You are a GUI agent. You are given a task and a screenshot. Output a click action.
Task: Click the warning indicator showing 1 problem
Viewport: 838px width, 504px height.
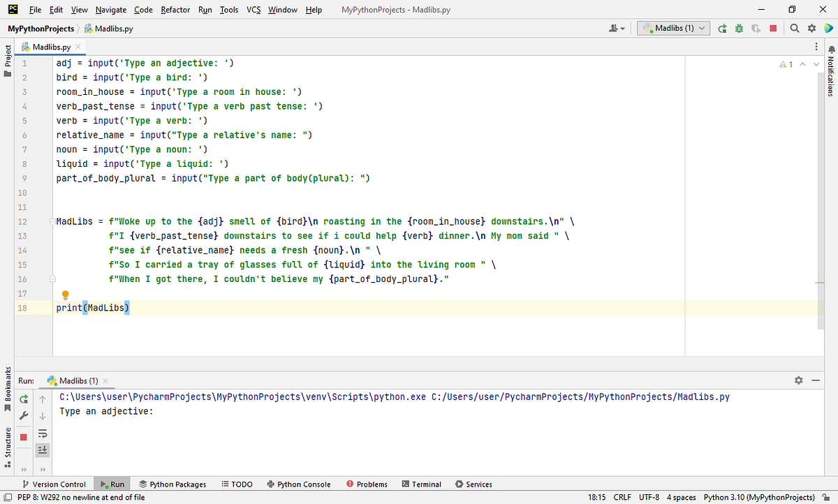786,64
